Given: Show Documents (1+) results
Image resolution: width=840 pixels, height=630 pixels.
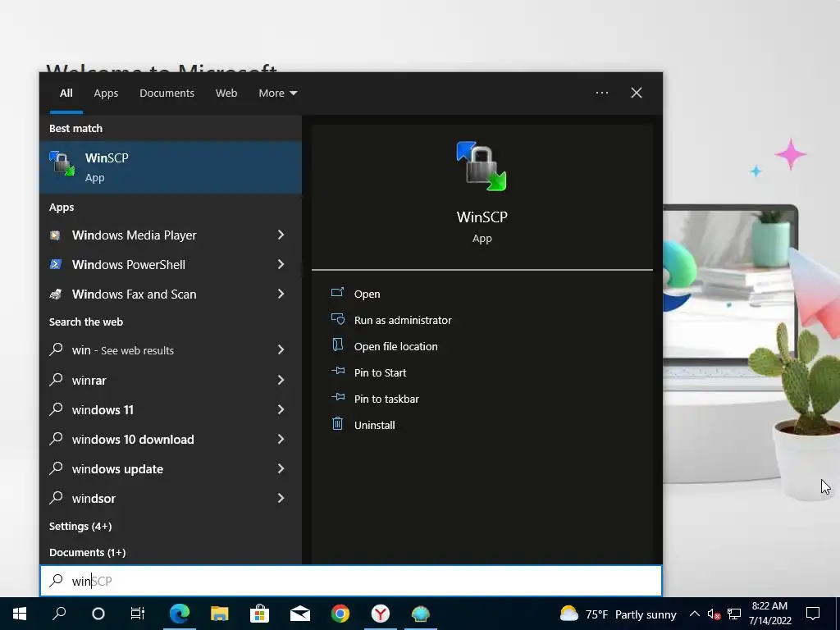Looking at the screenshot, I should [87, 552].
